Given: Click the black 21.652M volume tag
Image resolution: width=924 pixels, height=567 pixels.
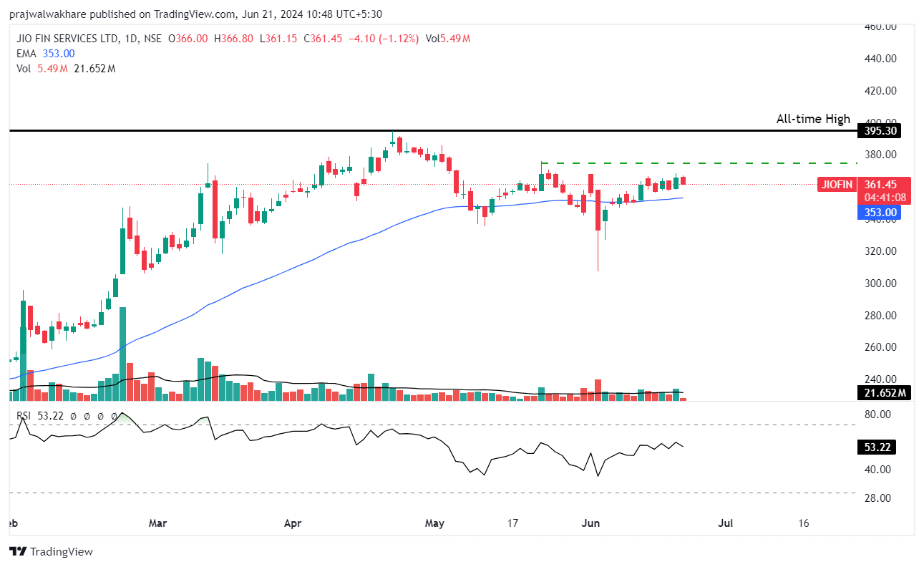Looking at the screenshot, I should click(882, 393).
